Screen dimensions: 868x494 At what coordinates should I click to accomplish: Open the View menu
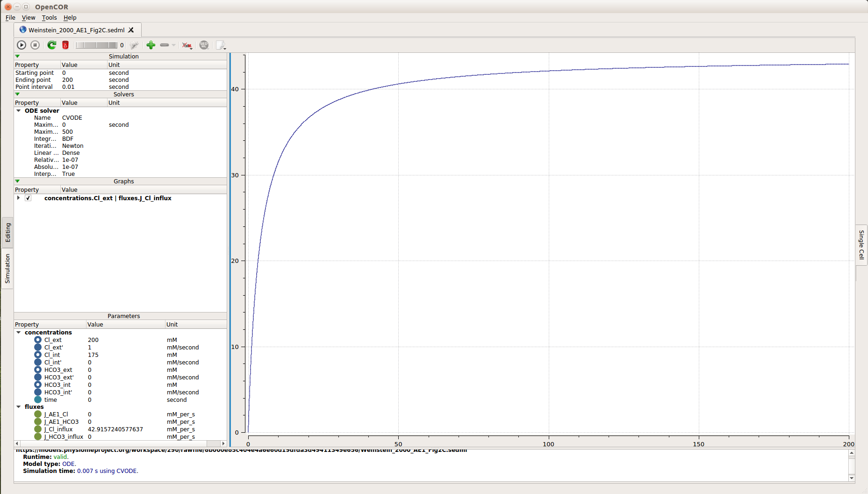point(29,18)
